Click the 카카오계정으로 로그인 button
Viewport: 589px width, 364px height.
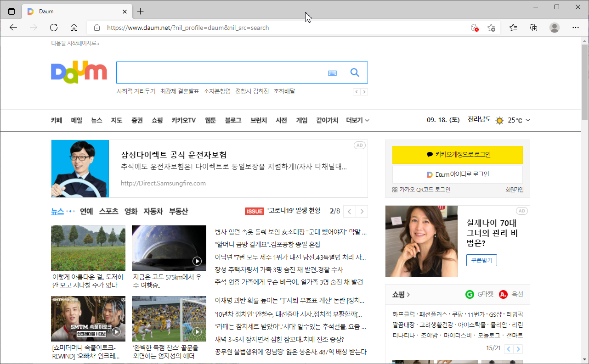pos(458,155)
